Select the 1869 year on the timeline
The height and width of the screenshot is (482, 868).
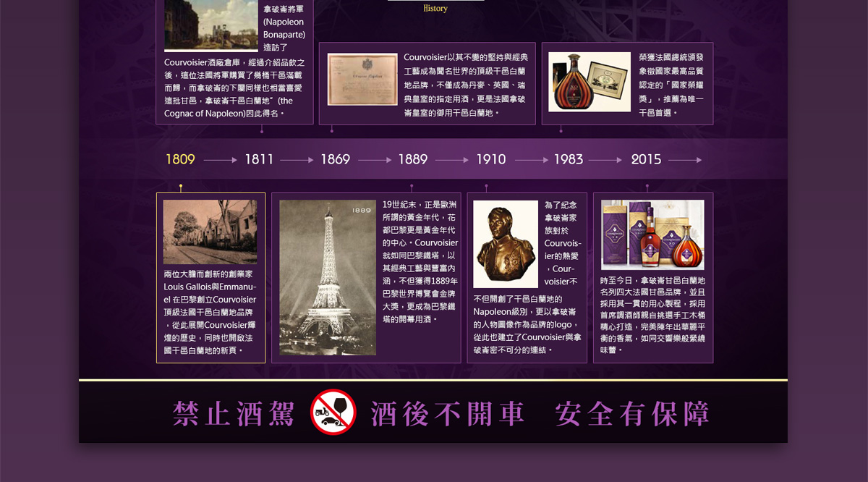336,159
